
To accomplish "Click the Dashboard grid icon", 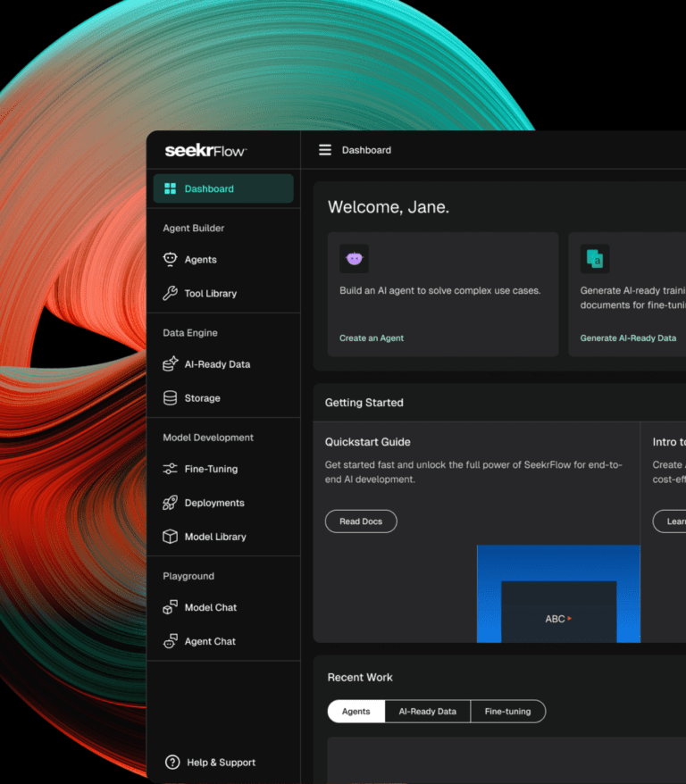I will 170,188.
